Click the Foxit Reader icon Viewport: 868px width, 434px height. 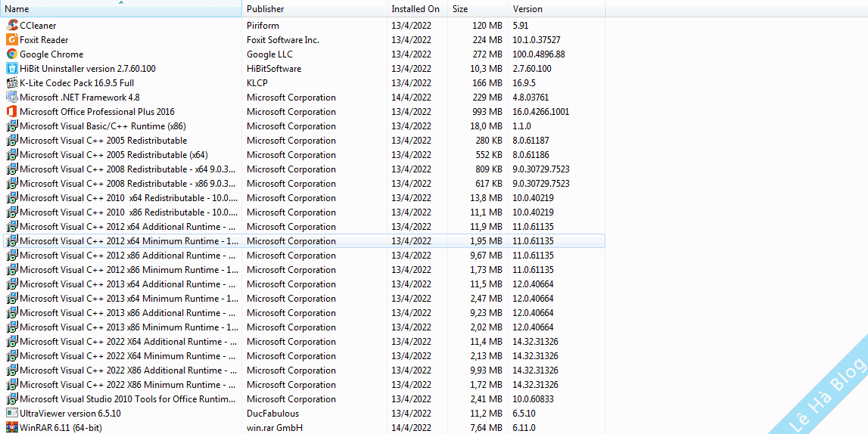click(11, 40)
